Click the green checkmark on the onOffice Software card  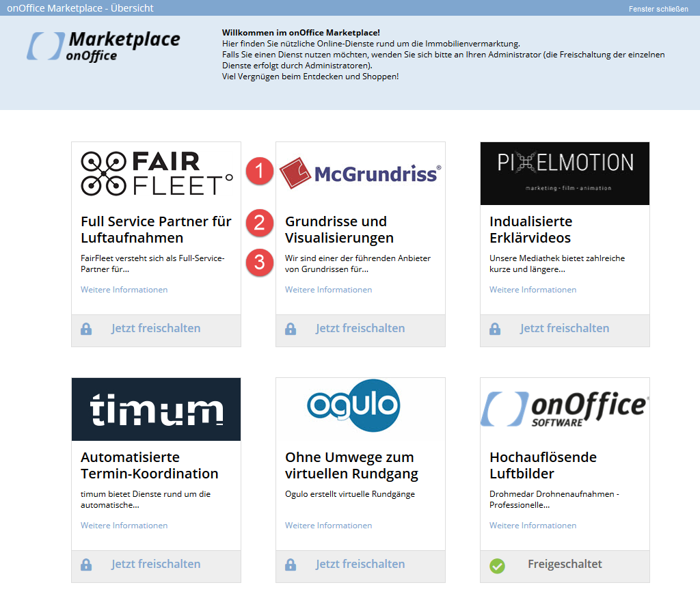point(498,565)
